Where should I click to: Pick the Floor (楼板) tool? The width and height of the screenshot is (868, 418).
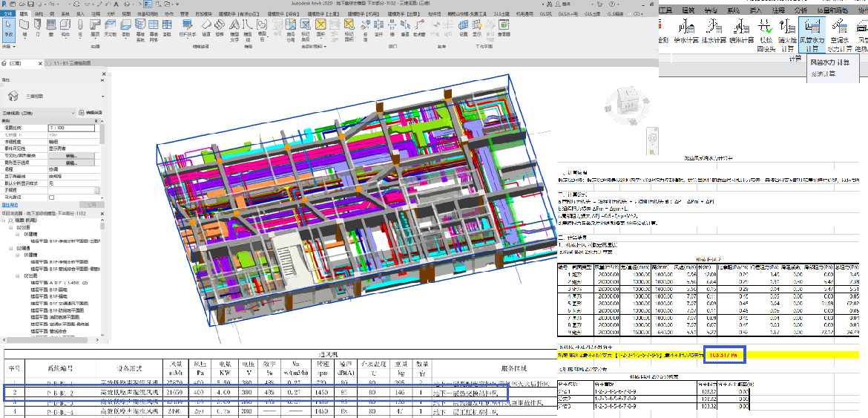coord(125,27)
